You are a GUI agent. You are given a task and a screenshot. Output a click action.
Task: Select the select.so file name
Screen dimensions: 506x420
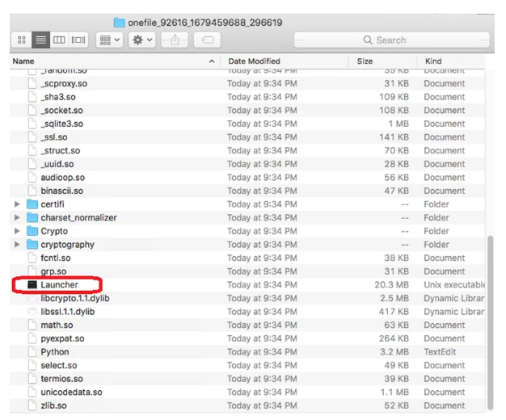click(x=59, y=365)
